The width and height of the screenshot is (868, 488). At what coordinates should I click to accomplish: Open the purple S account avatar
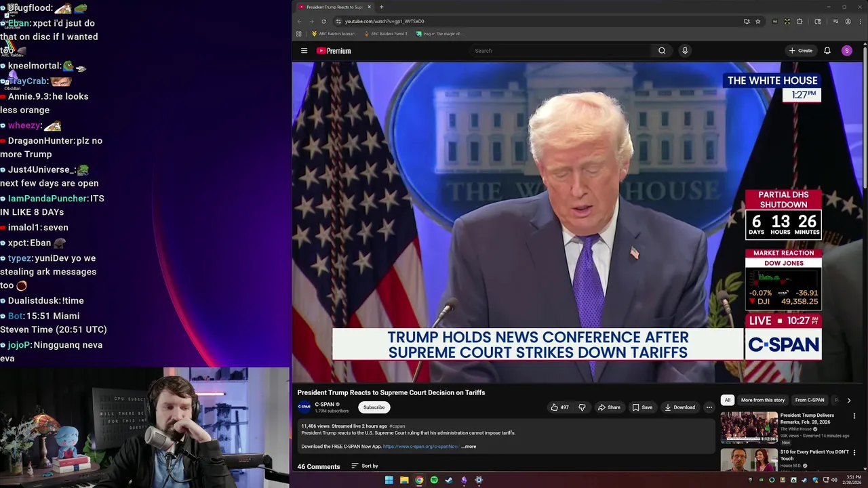[x=846, y=51]
